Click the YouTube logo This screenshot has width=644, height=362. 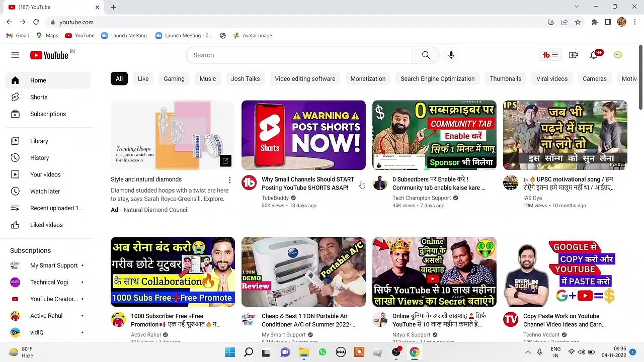point(49,55)
